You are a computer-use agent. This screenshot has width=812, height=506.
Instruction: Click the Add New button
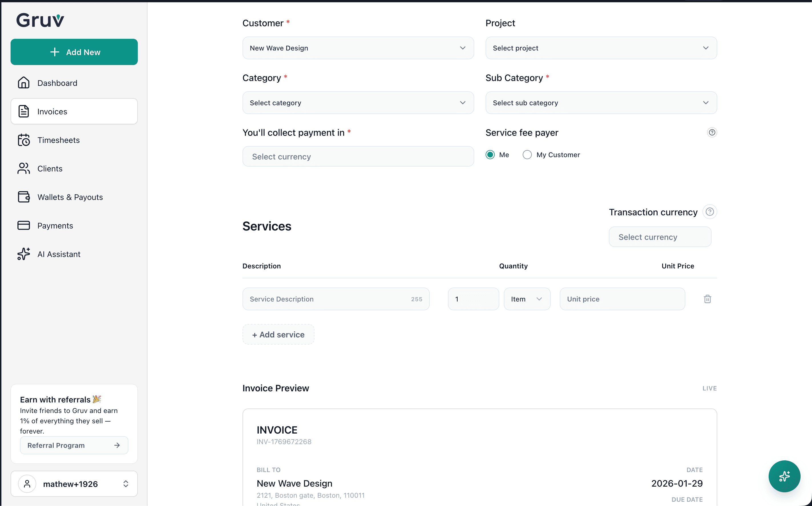(74, 52)
